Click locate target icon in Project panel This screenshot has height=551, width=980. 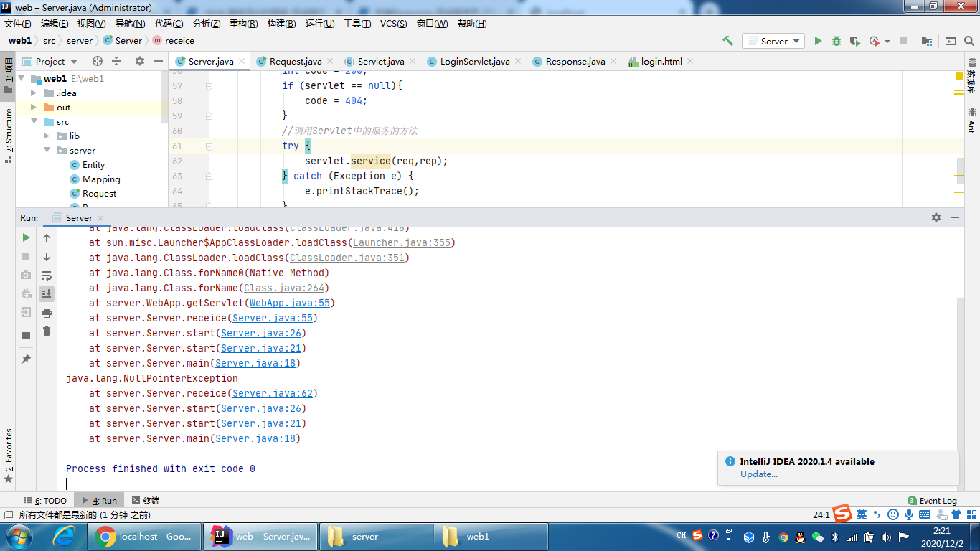98,61
